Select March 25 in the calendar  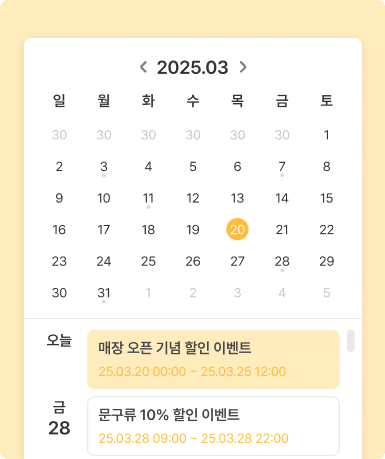tap(148, 261)
